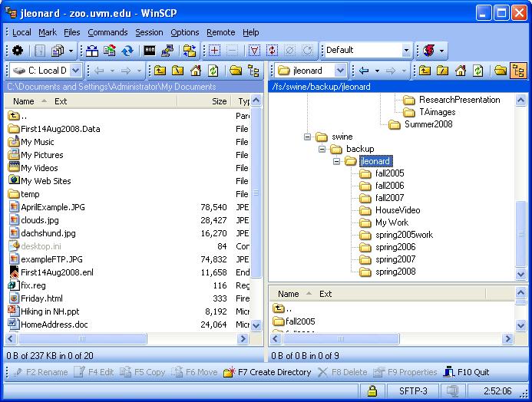
Task: Open the Remote menu
Action: point(221,32)
